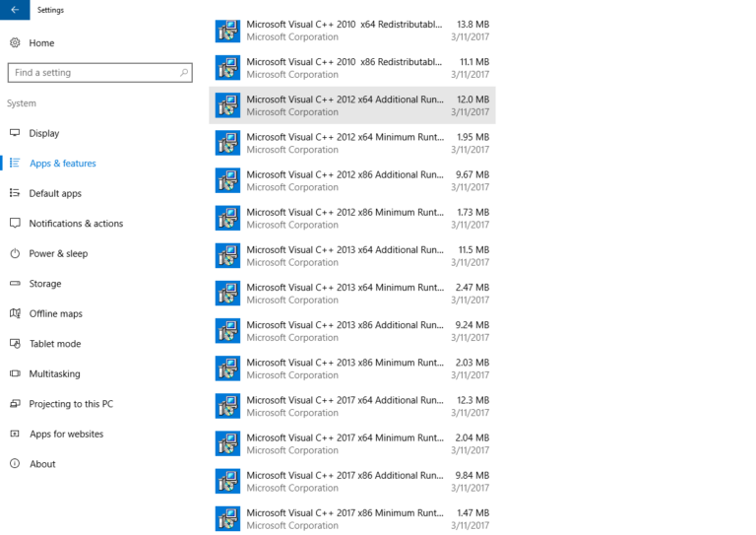
Task: Click icon of Visual C++ 2017 x86 Additional Runtime
Action: [x=227, y=482]
